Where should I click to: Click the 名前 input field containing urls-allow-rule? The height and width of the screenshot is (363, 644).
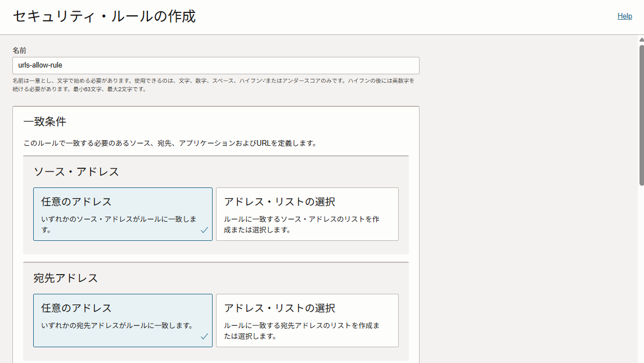click(x=215, y=65)
